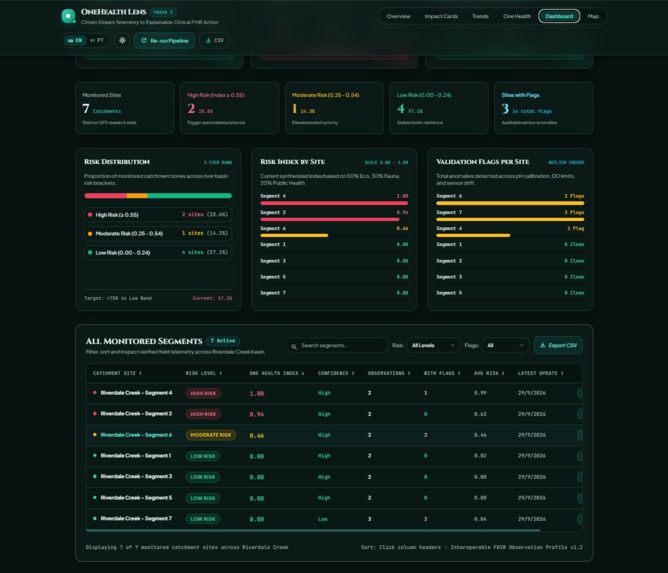Sort by Avg Risk column
The width and height of the screenshot is (668, 573).
(489, 373)
